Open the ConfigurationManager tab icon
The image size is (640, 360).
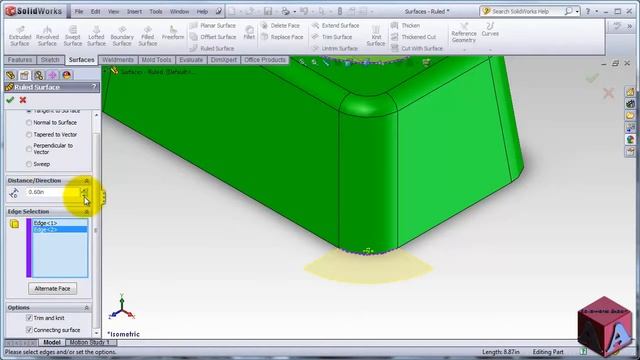(x=38, y=75)
